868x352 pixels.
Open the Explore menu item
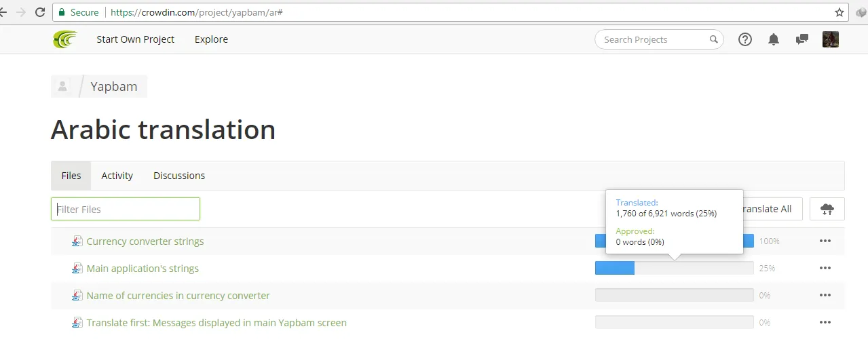click(x=211, y=39)
